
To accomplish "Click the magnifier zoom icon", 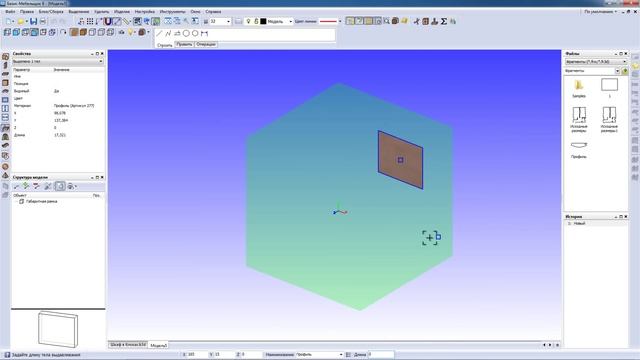I will click(386, 21).
